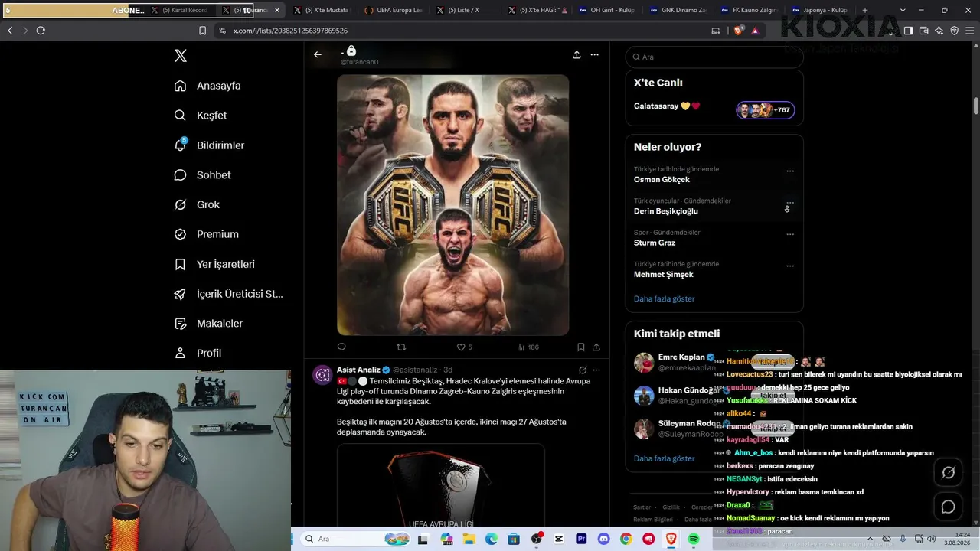
Task: Open more options for Osman Gökçek trend
Action: (x=790, y=171)
